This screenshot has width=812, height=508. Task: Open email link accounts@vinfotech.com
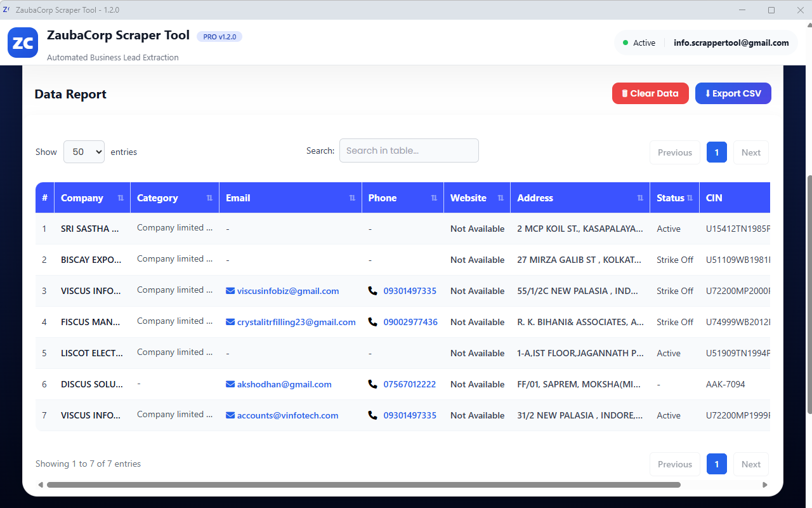287,415
